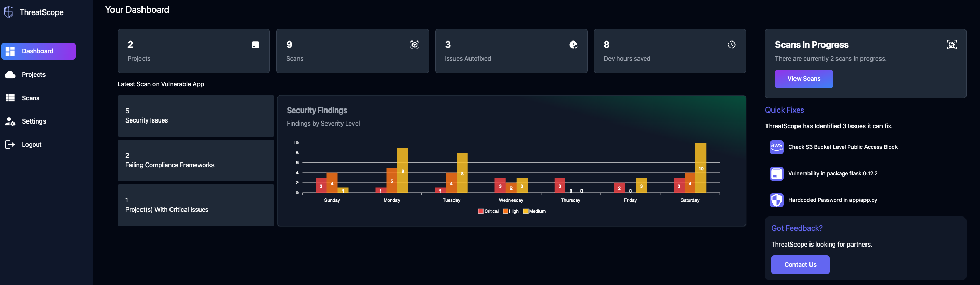Click the clock icon on Dev hours card
This screenshot has width=980, height=285.
[732, 45]
